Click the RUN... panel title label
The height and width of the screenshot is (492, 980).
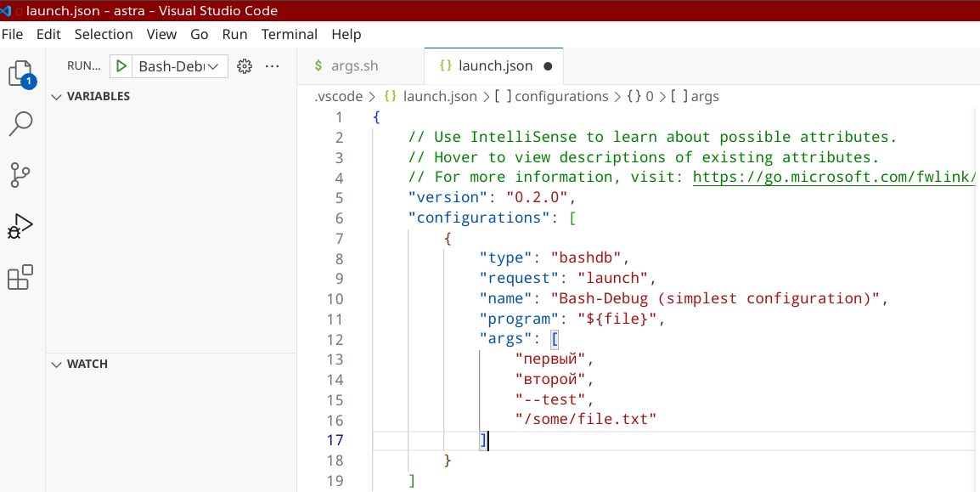[x=83, y=65]
